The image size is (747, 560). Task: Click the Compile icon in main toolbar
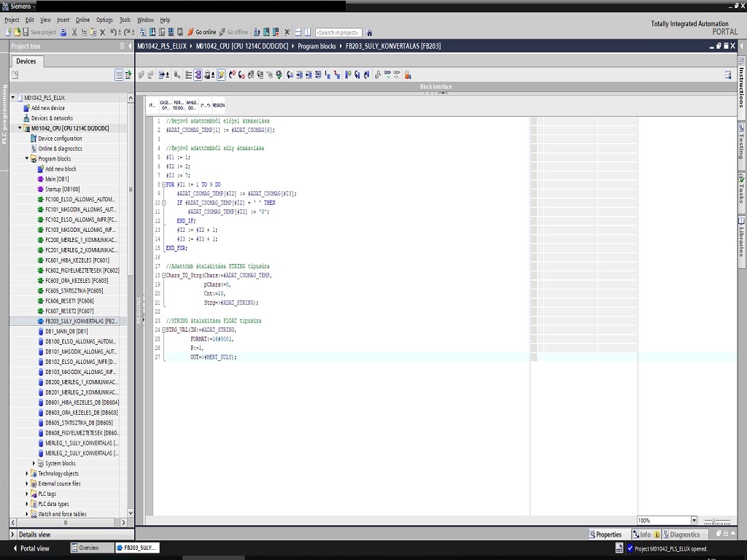tap(143, 32)
